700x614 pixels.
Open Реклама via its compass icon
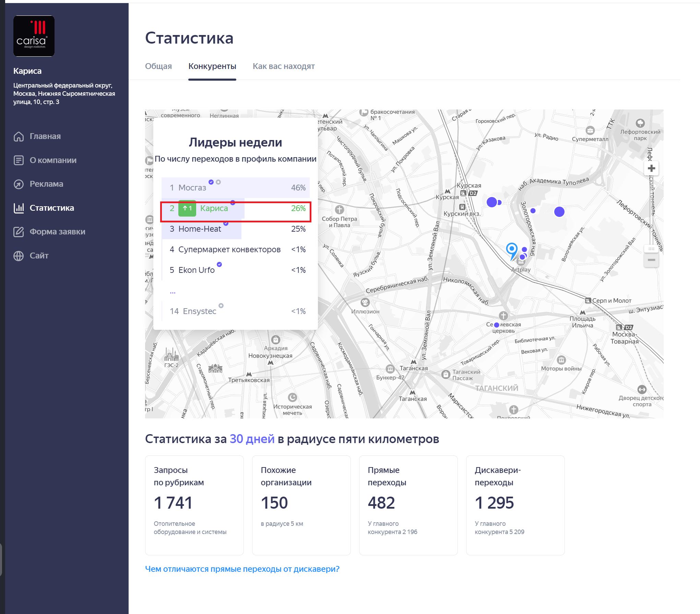19,184
